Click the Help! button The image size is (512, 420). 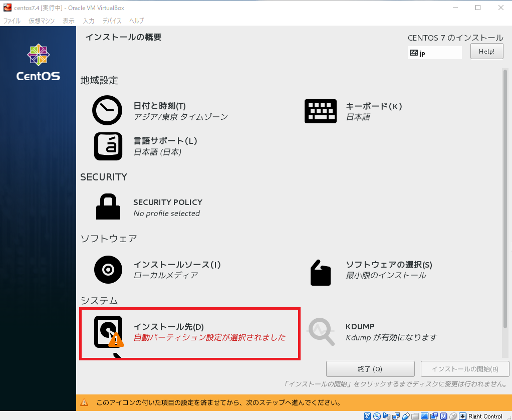click(x=486, y=52)
